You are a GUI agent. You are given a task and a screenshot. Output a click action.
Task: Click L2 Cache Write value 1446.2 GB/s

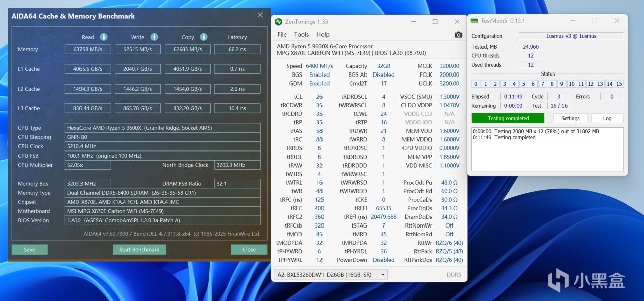[137, 89]
